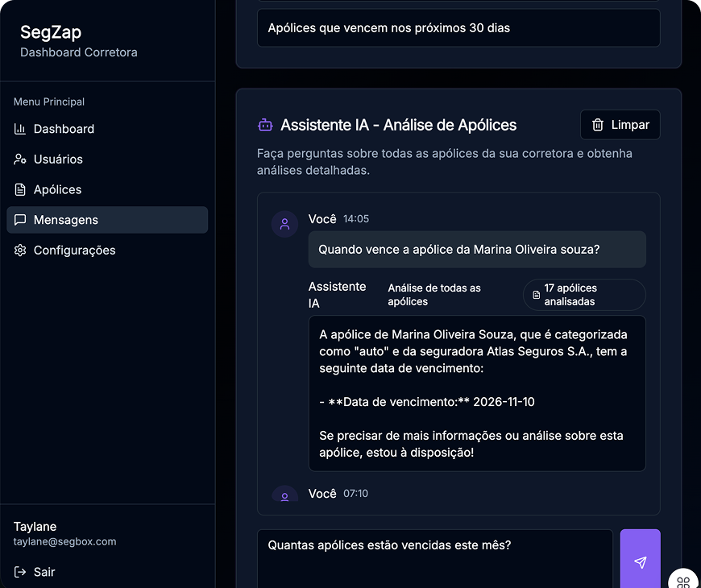Send the message with the paper plane button
Viewport: 701px width, 588px height.
click(x=641, y=561)
